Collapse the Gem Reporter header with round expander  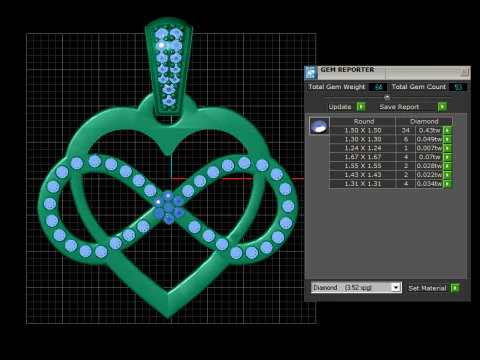387,97
